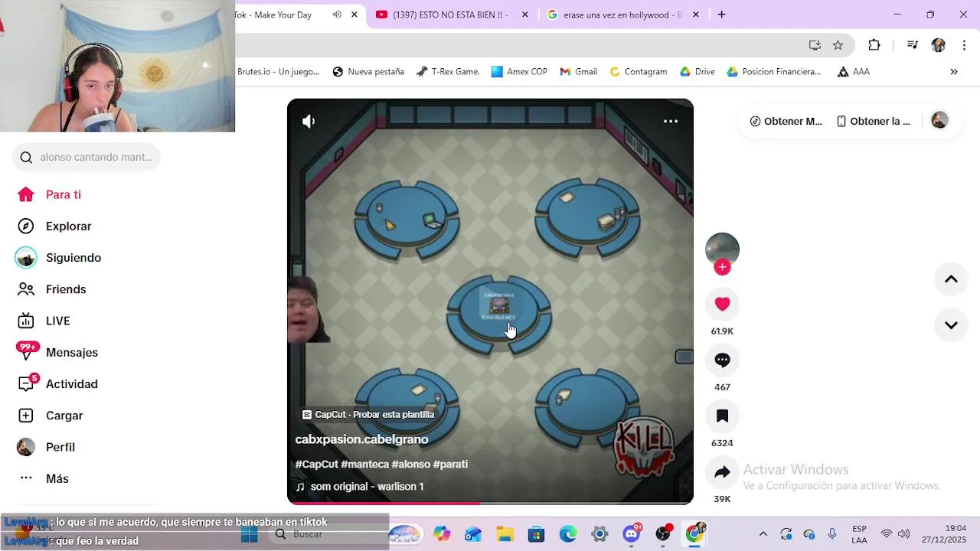Open the Chrome extensions puzzle icon
This screenshot has width=980, height=551.
(x=874, y=45)
